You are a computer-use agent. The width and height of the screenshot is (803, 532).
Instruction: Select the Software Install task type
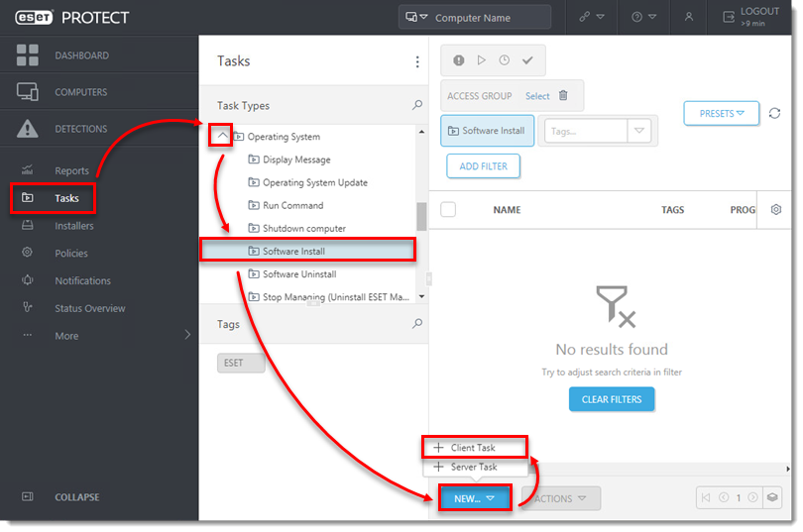coord(307,251)
